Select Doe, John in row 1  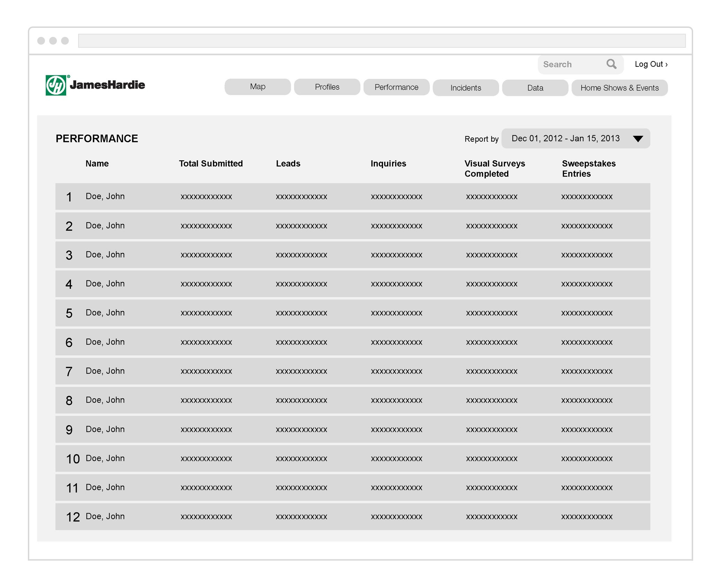click(105, 196)
